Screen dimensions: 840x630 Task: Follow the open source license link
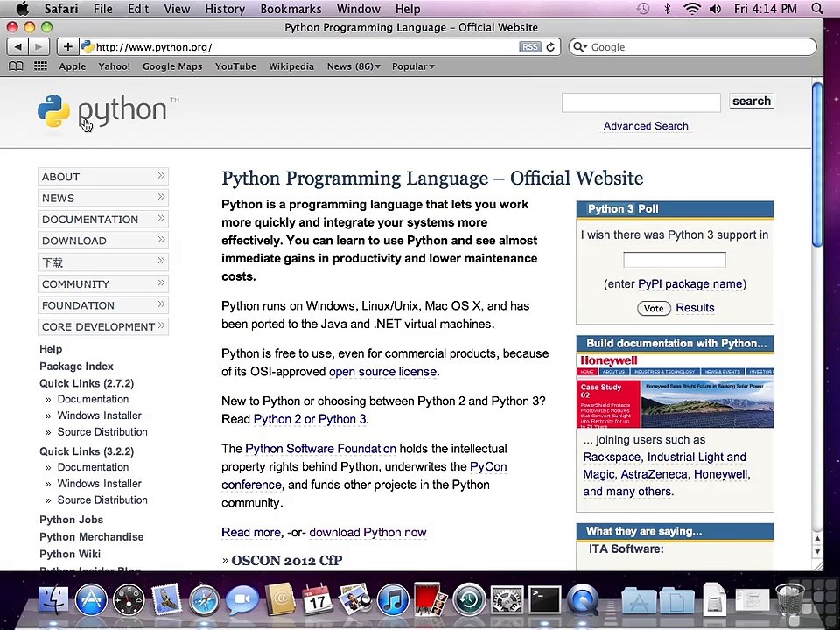pyautogui.click(x=382, y=372)
